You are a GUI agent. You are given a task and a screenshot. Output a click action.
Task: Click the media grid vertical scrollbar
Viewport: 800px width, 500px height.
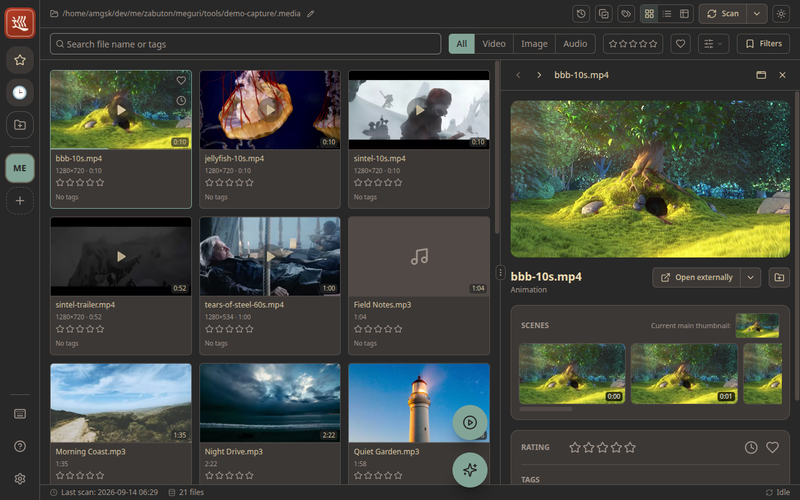[x=497, y=148]
